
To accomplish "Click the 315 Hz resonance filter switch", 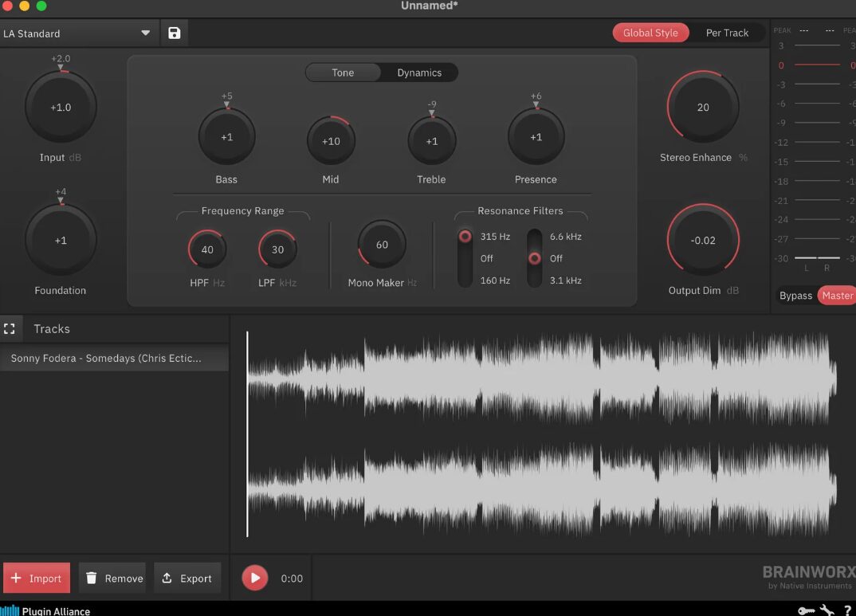I will click(x=465, y=237).
